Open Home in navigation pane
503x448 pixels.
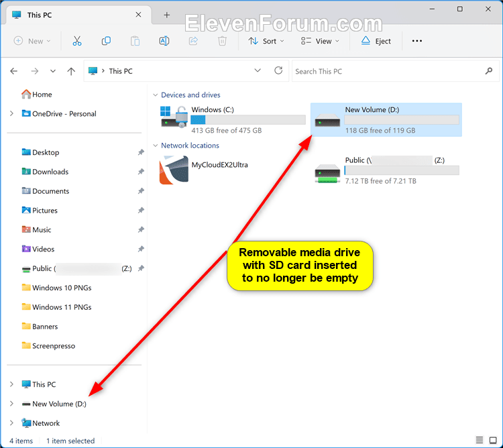click(x=37, y=95)
